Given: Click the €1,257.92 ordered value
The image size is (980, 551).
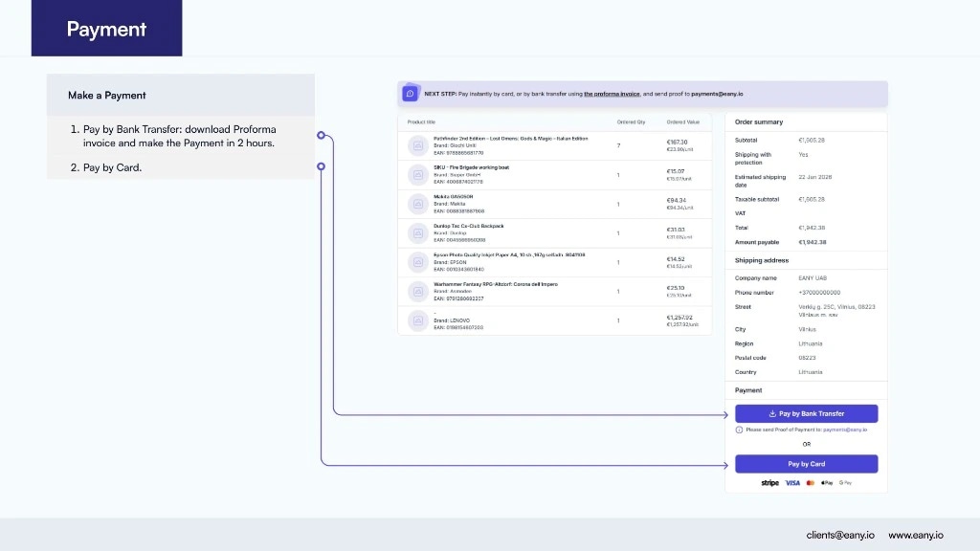Looking at the screenshot, I should (x=679, y=318).
